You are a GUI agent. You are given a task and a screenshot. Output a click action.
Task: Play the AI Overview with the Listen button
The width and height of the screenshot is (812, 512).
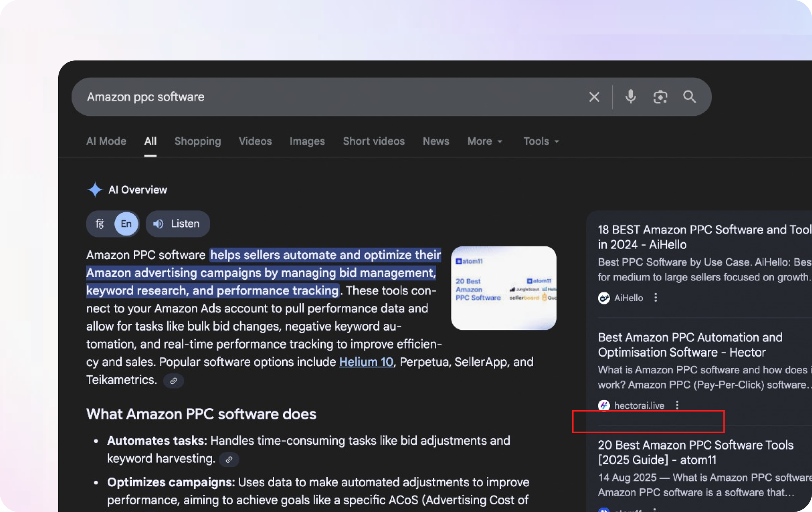pos(178,224)
